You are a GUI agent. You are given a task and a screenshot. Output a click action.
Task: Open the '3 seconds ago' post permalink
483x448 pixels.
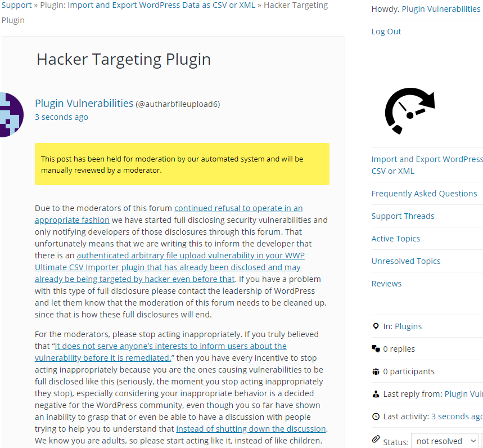[61, 117]
